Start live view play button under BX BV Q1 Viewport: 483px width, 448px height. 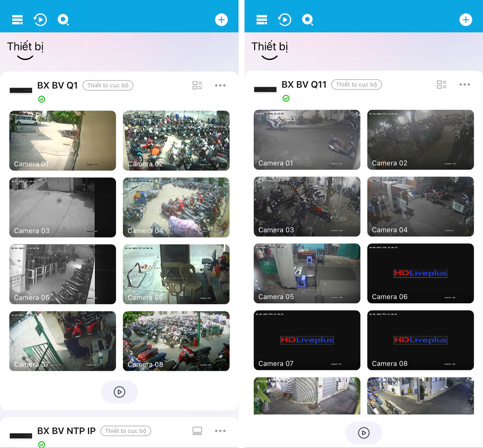click(119, 392)
